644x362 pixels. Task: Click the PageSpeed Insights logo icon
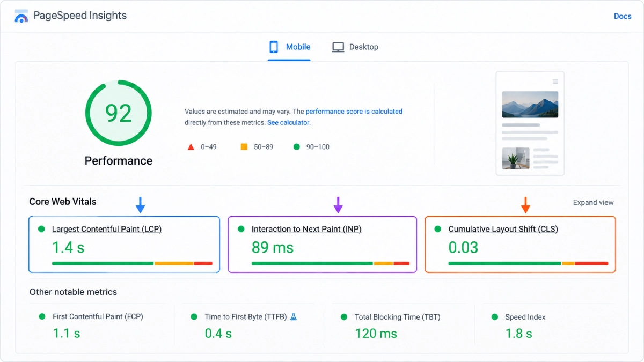[x=21, y=16]
